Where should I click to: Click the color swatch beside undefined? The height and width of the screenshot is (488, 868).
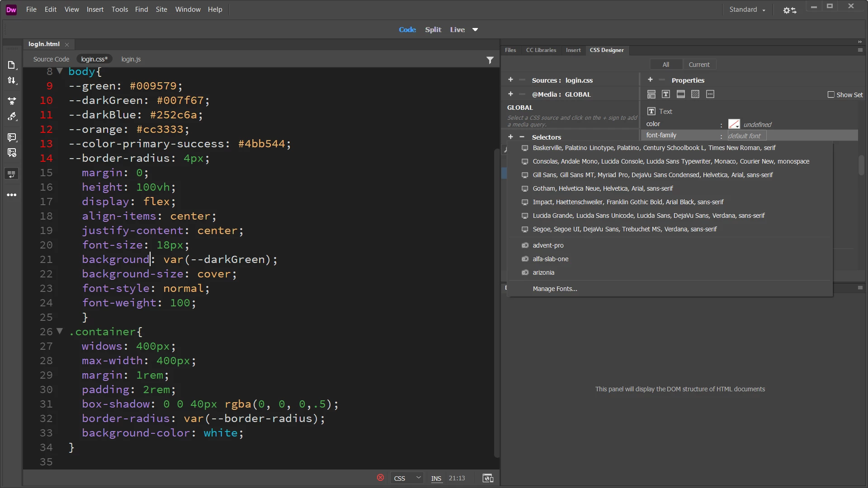734,124
